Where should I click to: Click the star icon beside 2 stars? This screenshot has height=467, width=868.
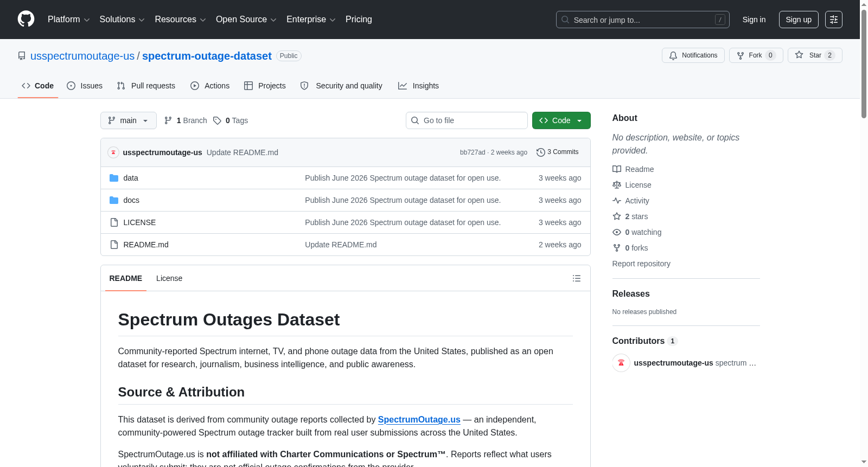coord(617,216)
